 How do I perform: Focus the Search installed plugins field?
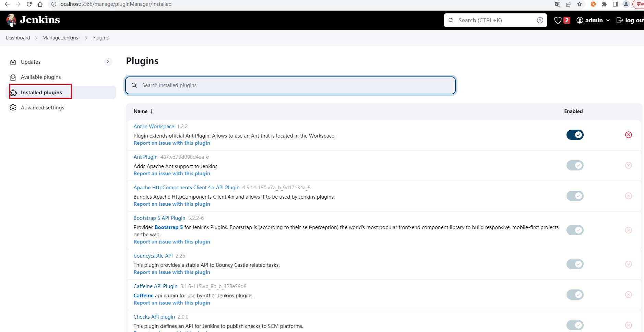[x=290, y=85]
